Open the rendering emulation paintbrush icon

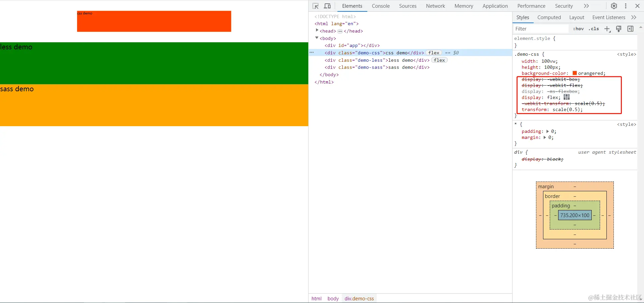[x=619, y=29]
